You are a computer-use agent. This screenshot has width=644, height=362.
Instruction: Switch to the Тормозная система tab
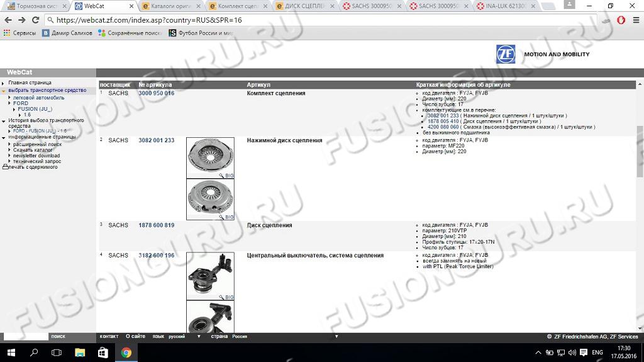coord(36,6)
